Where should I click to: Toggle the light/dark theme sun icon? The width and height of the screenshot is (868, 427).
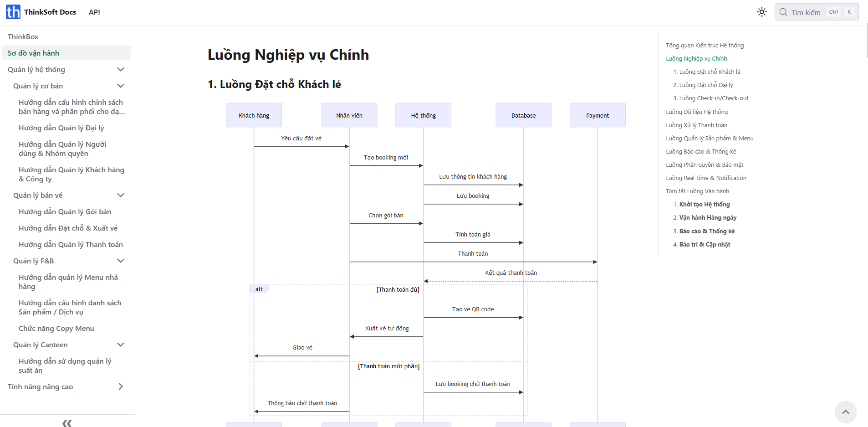click(761, 12)
